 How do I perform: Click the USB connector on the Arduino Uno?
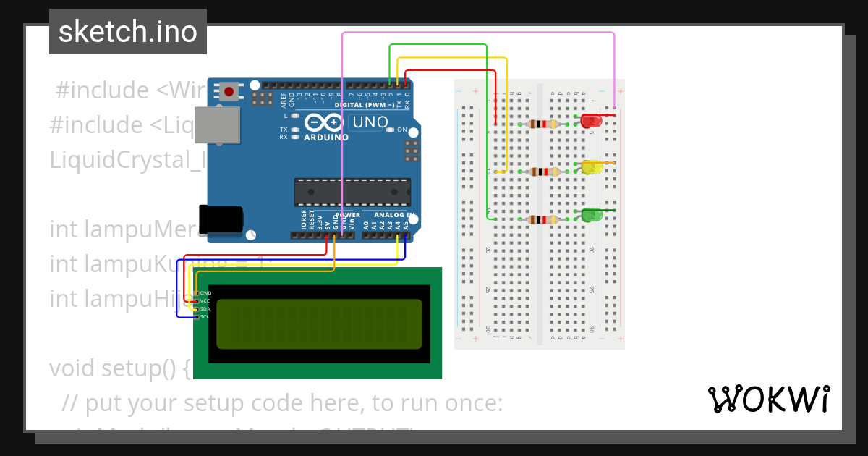click(217, 127)
